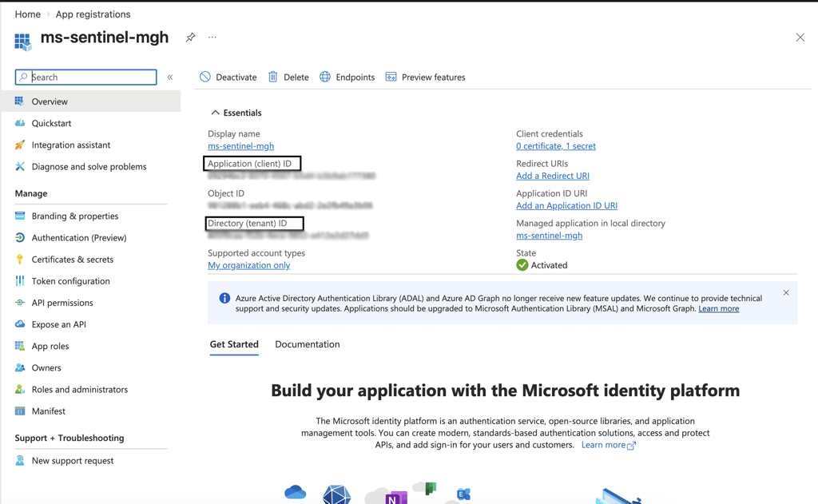Click the OneDrive cloud icon at the bottom

(296, 492)
